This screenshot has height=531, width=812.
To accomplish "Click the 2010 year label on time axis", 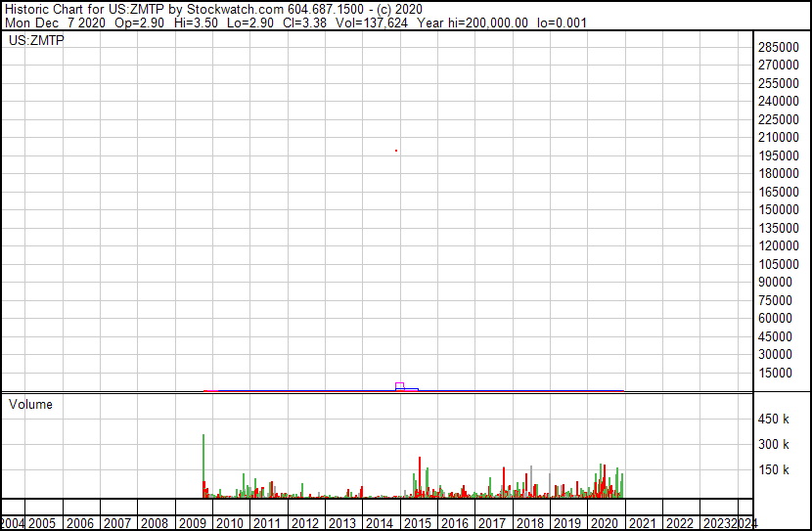I will [229, 523].
